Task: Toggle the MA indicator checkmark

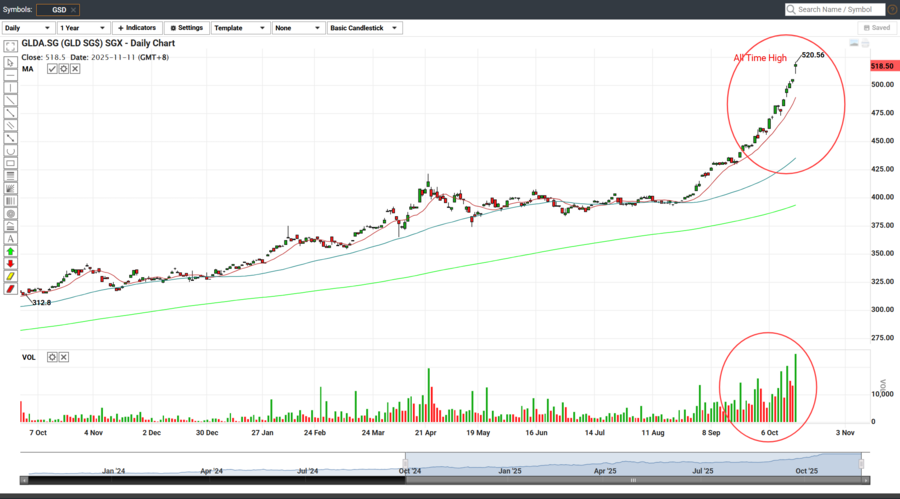Action: pyautogui.click(x=52, y=68)
